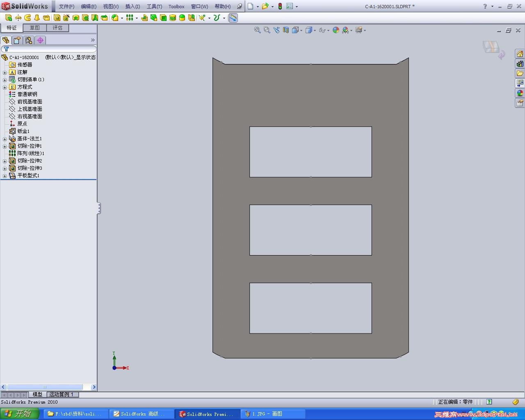This screenshot has height=420, width=525.
Task: Open the FeatureManager design tree tab
Action: pyautogui.click(x=6, y=40)
